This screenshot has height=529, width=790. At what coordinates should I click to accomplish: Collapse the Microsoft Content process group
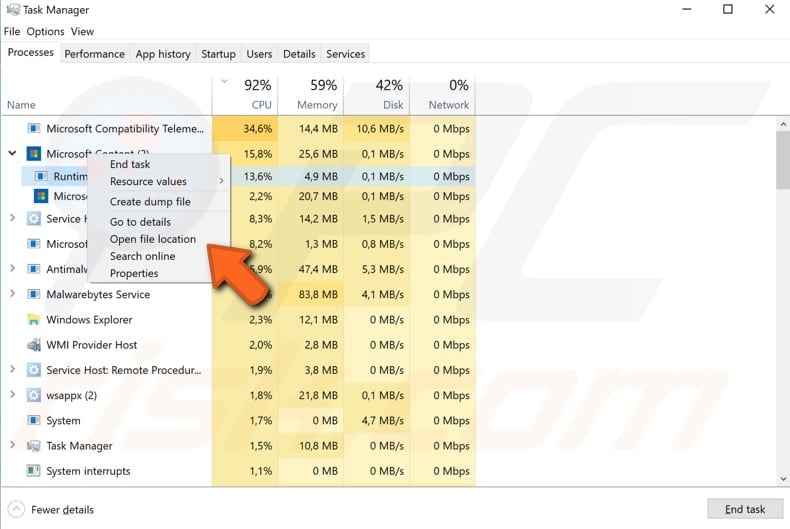click(12, 153)
